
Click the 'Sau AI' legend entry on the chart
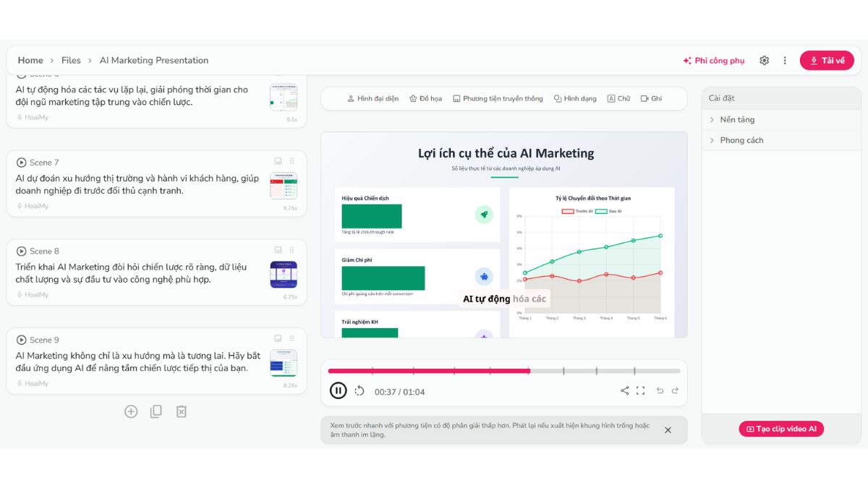(x=608, y=211)
